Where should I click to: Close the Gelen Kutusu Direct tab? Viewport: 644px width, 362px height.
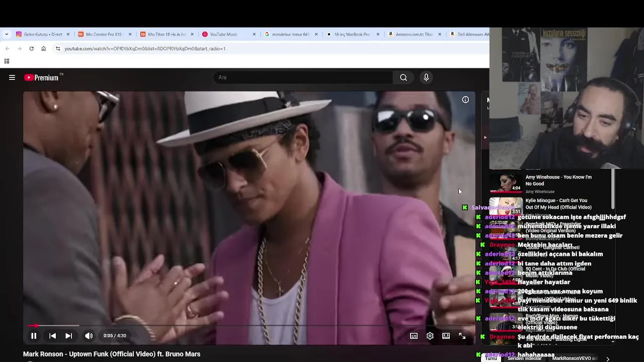(68, 34)
